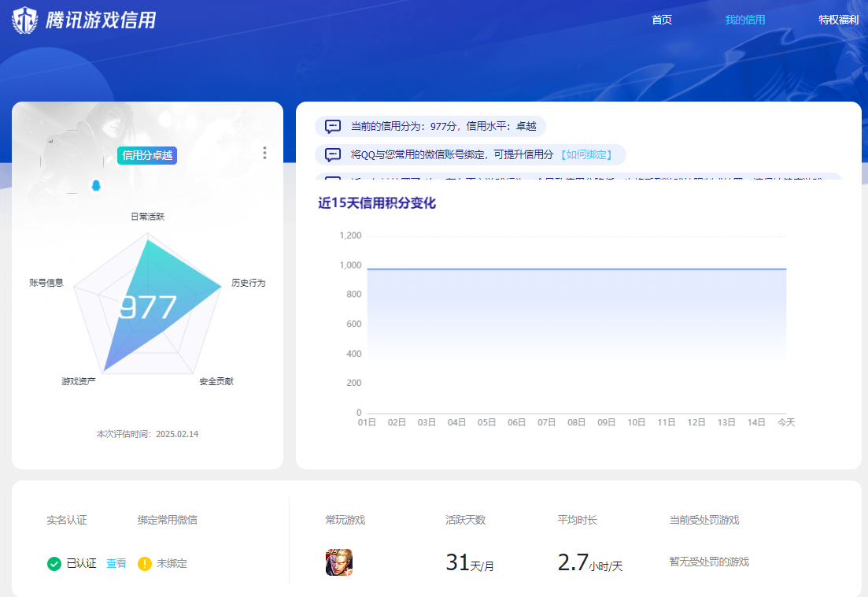Image resolution: width=868 pixels, height=597 pixels.
Task: Click the credit score trend line in the chart
Action: [576, 269]
